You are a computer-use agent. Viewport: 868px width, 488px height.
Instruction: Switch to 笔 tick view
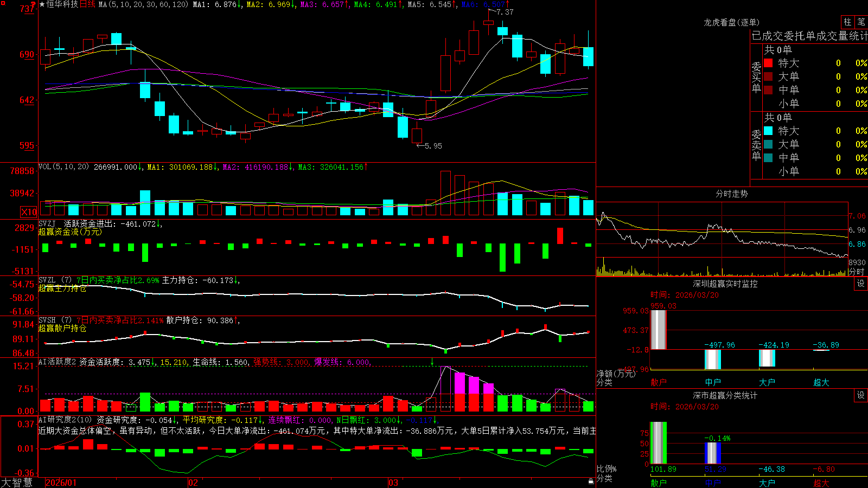tap(861, 22)
